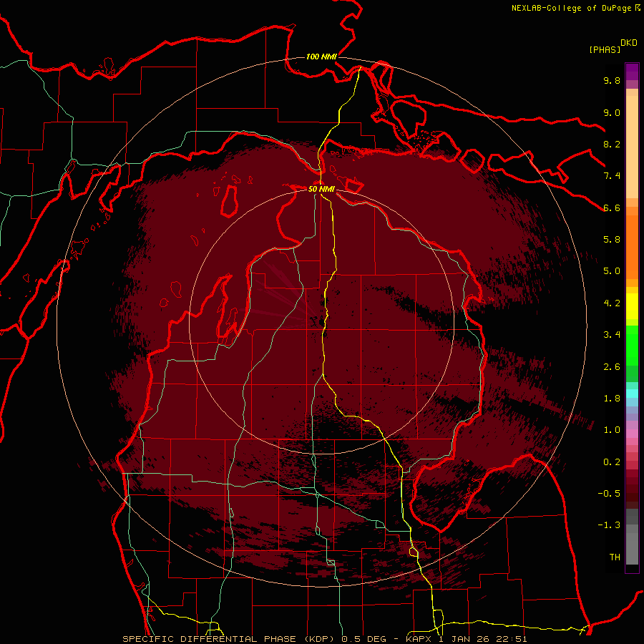Click the 100 NMI range ring label

pos(321,57)
